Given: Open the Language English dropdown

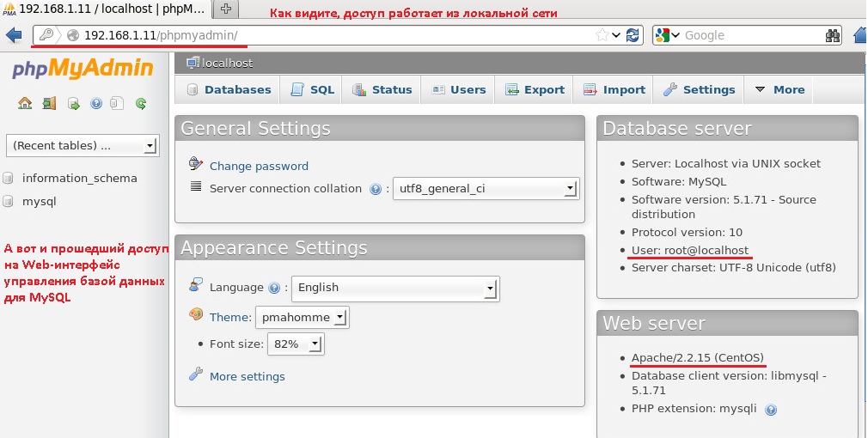Looking at the screenshot, I should coord(395,288).
